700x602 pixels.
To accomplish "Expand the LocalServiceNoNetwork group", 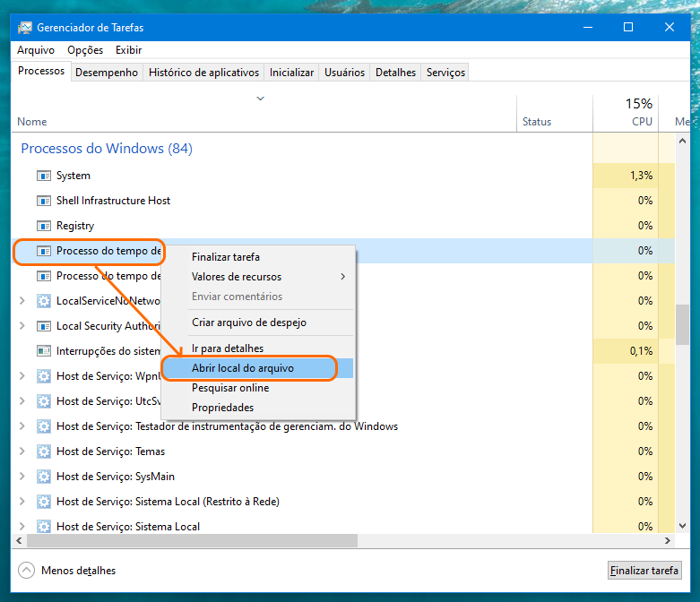I will [22, 301].
